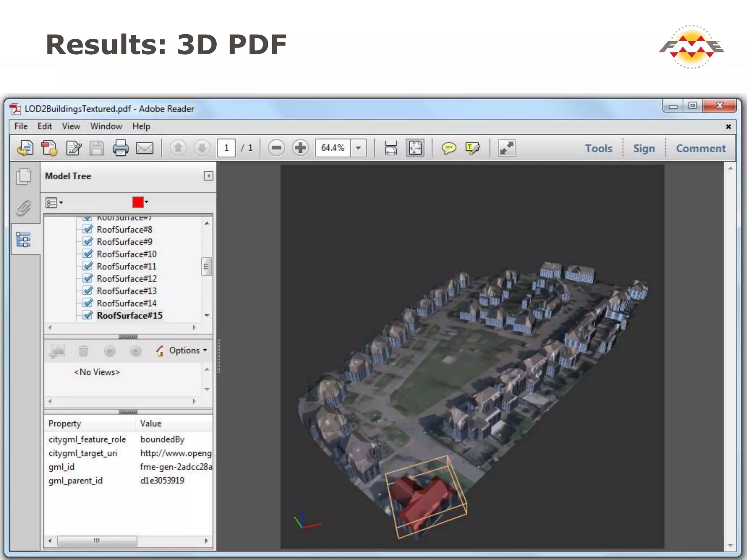The height and width of the screenshot is (560, 747).
Task: Open the Sign pane
Action: [x=644, y=148]
